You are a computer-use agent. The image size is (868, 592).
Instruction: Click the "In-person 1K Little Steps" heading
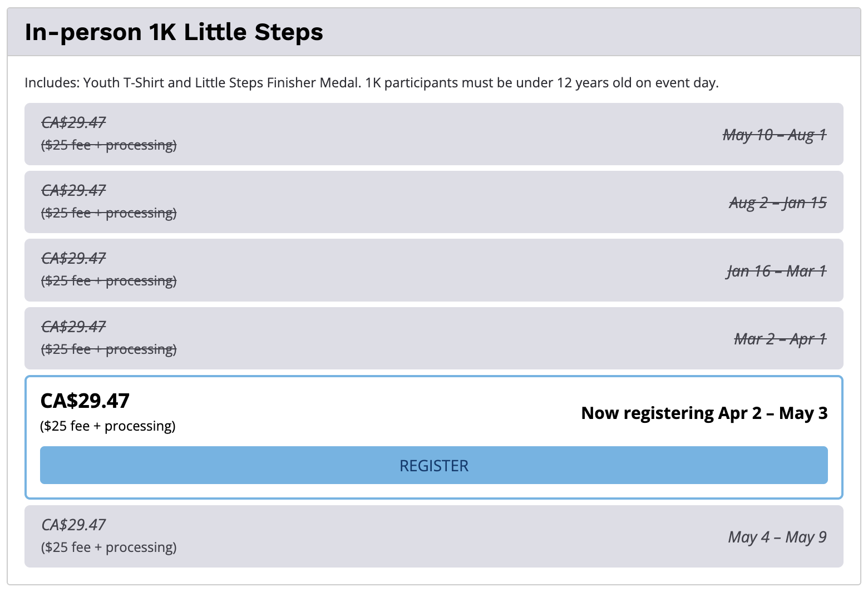click(174, 32)
